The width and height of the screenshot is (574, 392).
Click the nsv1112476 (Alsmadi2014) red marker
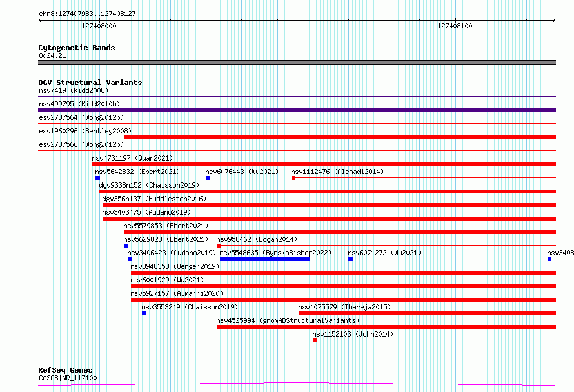click(293, 178)
